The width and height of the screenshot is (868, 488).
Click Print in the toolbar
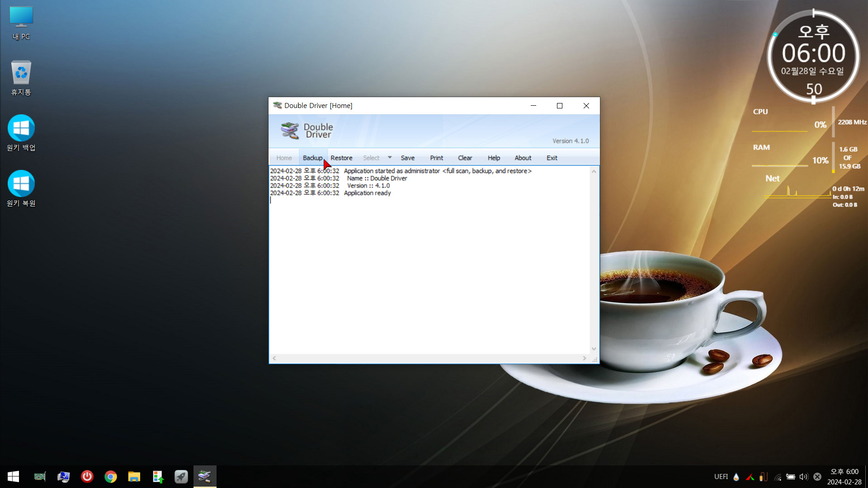coord(436,158)
